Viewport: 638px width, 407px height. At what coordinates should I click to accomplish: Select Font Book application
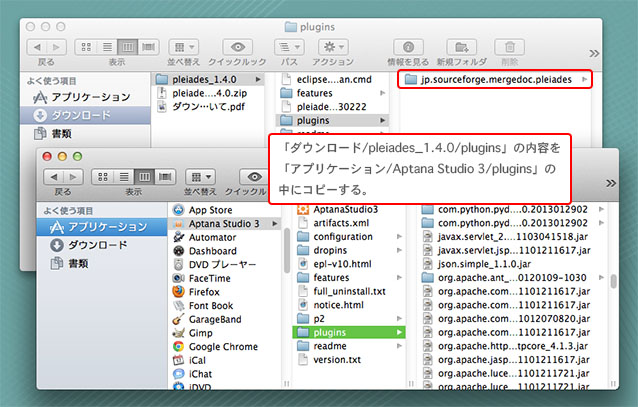coord(225,306)
